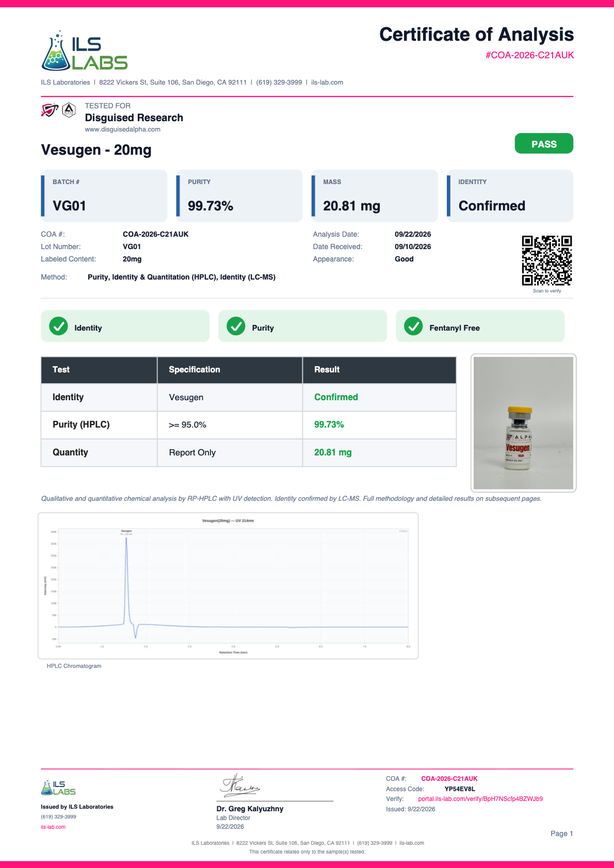This screenshot has width=614, height=868.
Task: Click the Scan to verify QR code
Action: click(x=547, y=260)
